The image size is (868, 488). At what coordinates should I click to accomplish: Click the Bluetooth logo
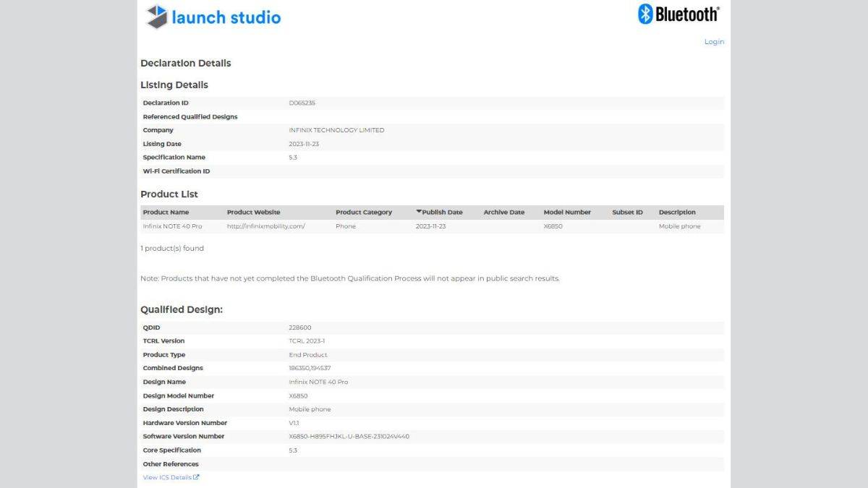point(678,14)
